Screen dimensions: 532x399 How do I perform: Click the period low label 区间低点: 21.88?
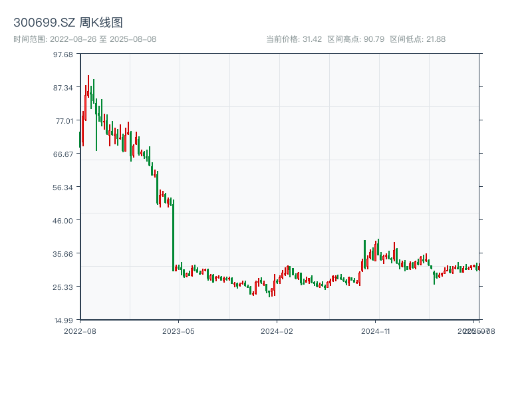coord(418,39)
